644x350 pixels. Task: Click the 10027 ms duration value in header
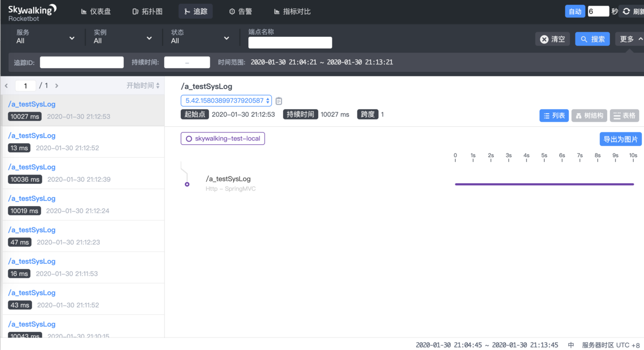(x=335, y=114)
